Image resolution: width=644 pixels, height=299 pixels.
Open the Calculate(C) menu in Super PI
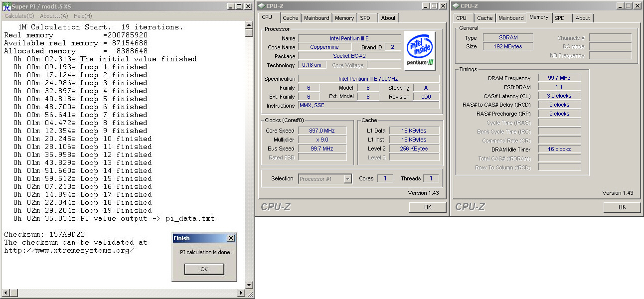coord(20,16)
